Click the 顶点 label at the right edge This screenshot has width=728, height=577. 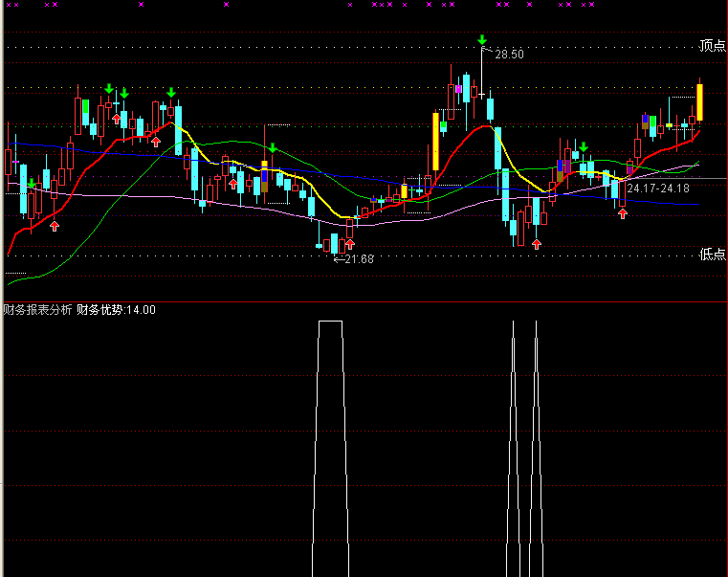tap(712, 46)
